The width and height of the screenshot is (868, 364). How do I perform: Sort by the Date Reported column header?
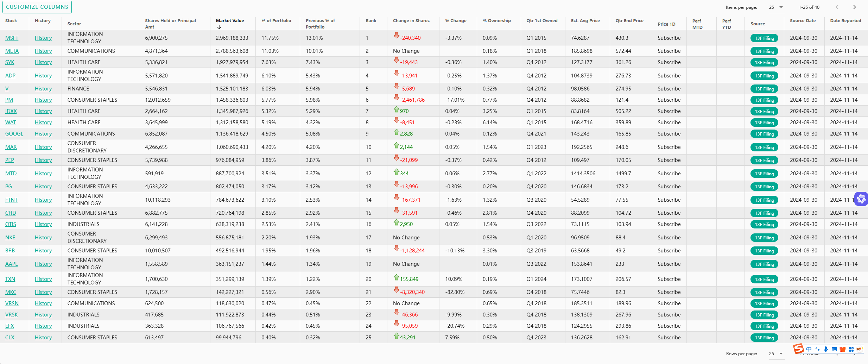click(845, 21)
